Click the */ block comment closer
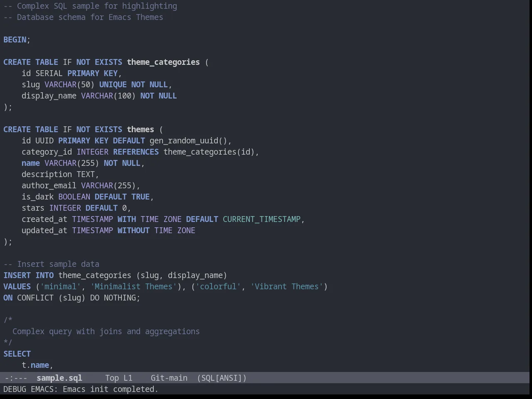 pos(8,342)
